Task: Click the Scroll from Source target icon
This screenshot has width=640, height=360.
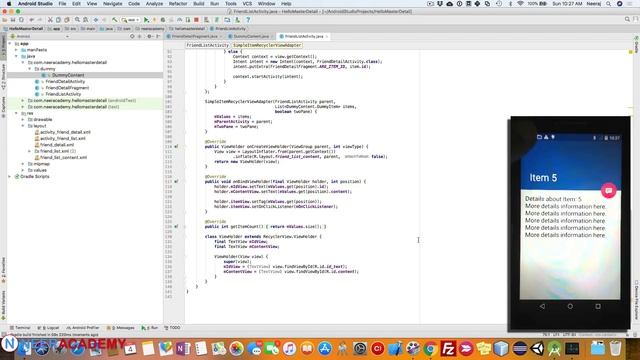Action: pos(132,36)
